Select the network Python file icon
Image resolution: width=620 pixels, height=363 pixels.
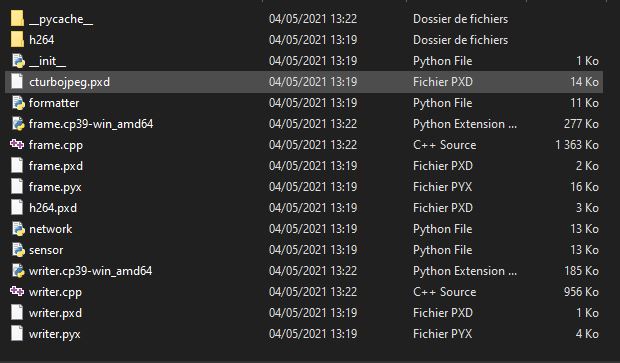click(x=18, y=229)
